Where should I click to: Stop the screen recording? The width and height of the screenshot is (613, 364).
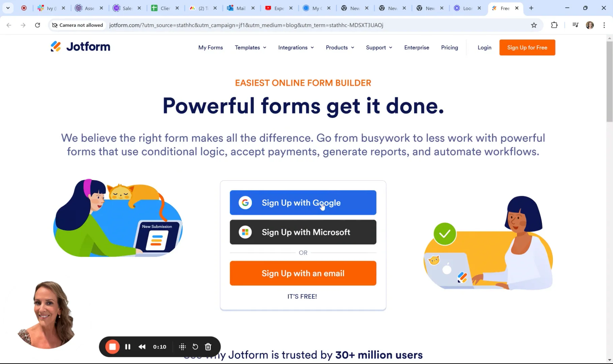click(x=112, y=346)
